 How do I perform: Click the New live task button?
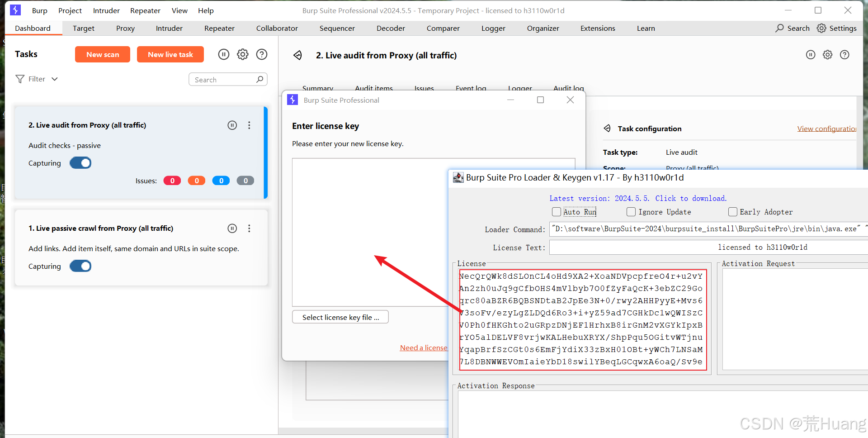170,54
